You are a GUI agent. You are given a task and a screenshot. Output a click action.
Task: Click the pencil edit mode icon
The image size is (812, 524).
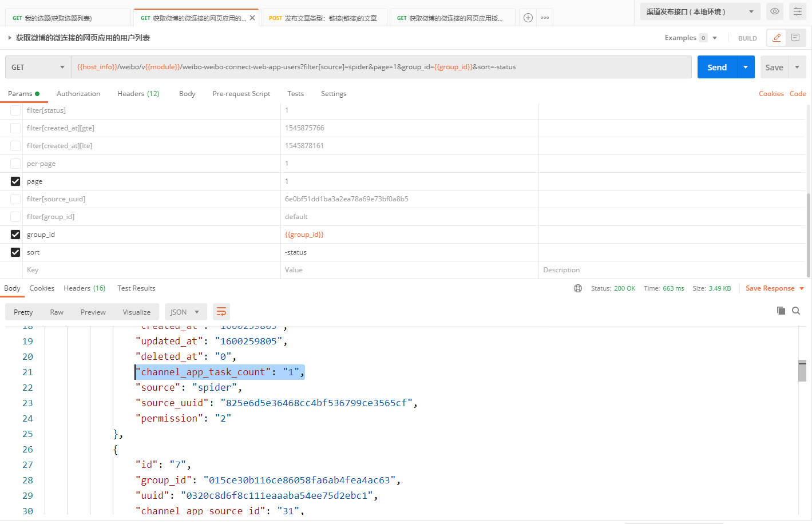777,38
